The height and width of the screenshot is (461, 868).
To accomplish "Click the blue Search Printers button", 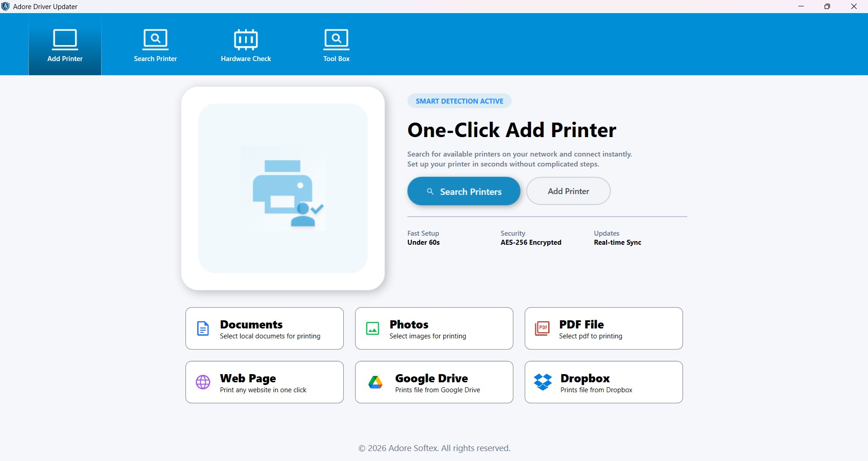I will (464, 191).
